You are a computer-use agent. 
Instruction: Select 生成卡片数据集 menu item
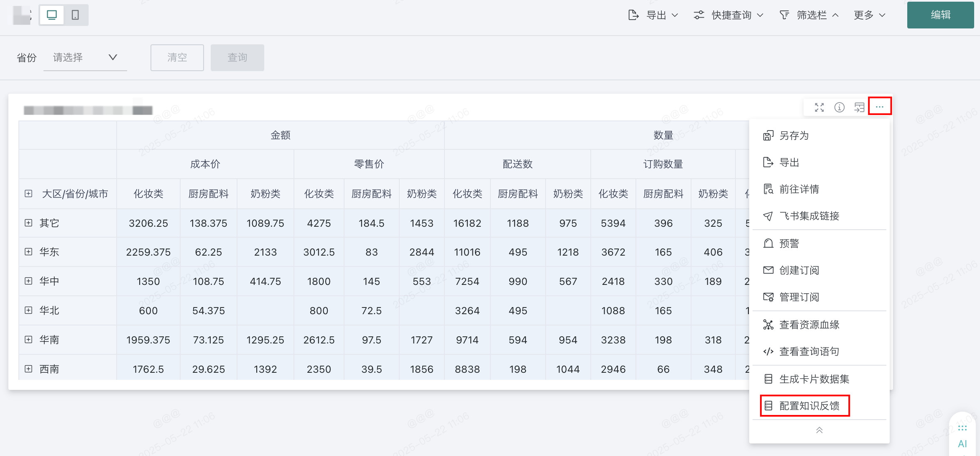[819, 379]
